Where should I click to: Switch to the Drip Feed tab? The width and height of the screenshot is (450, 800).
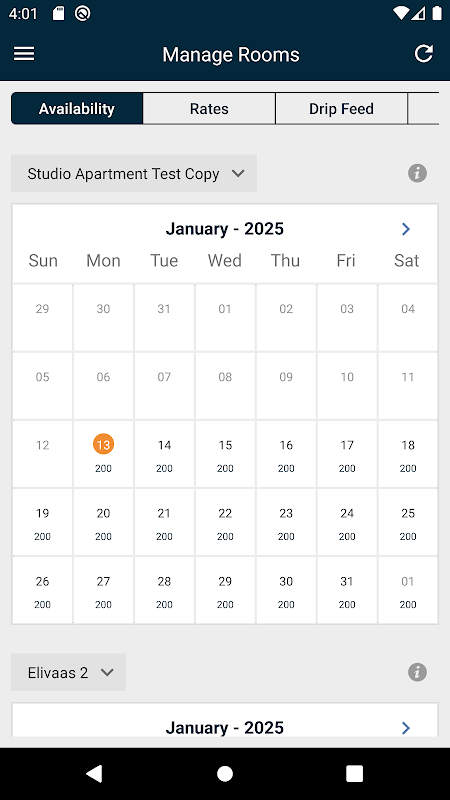(x=341, y=109)
